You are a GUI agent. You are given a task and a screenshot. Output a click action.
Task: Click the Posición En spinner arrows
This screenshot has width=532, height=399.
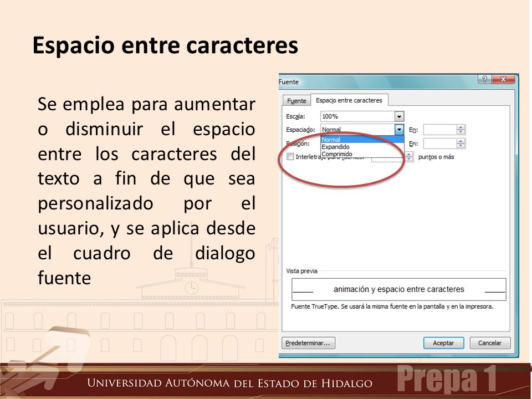coord(461,144)
